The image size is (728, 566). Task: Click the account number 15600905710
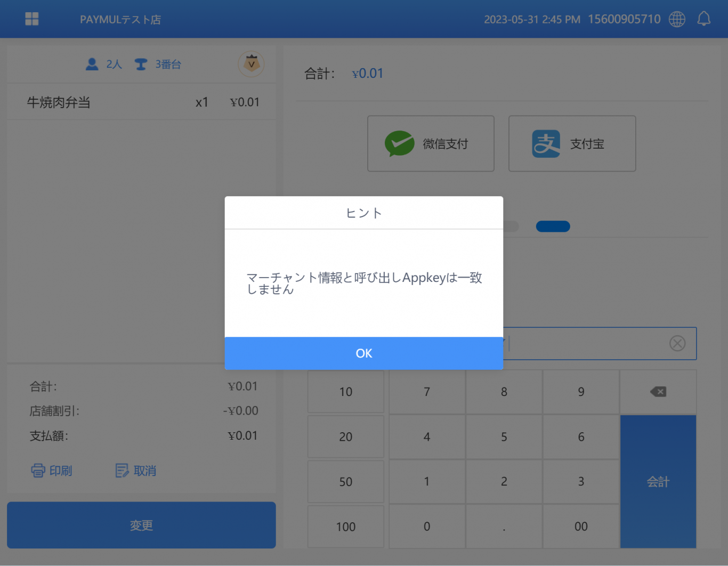624,19
